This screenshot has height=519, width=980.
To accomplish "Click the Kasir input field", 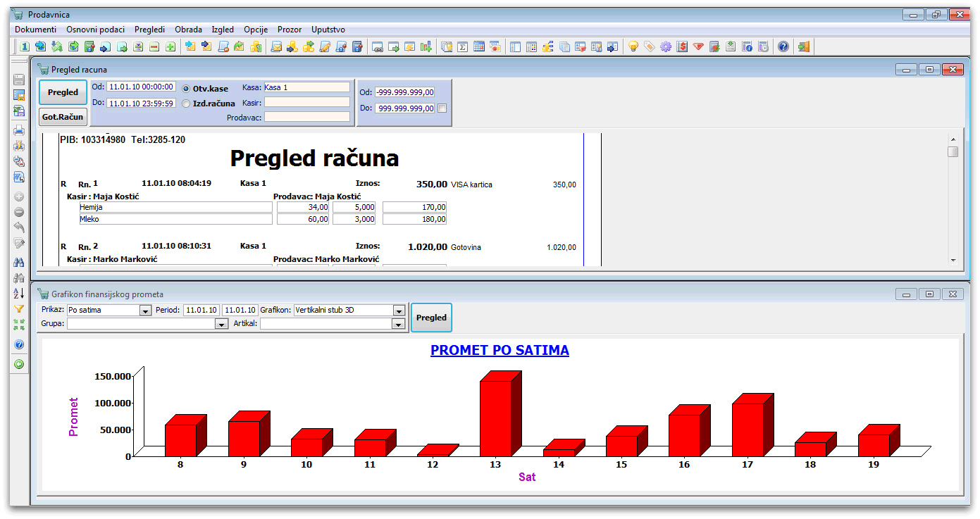I will click(x=306, y=102).
